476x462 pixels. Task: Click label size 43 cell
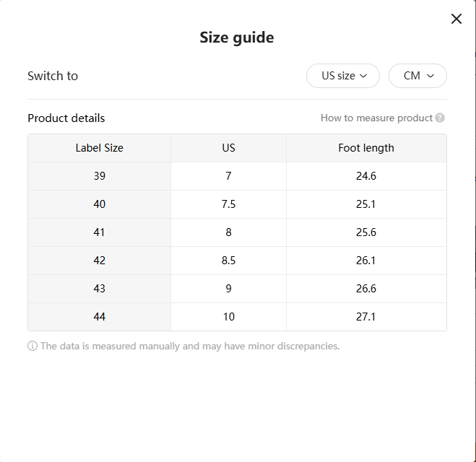[x=100, y=289]
